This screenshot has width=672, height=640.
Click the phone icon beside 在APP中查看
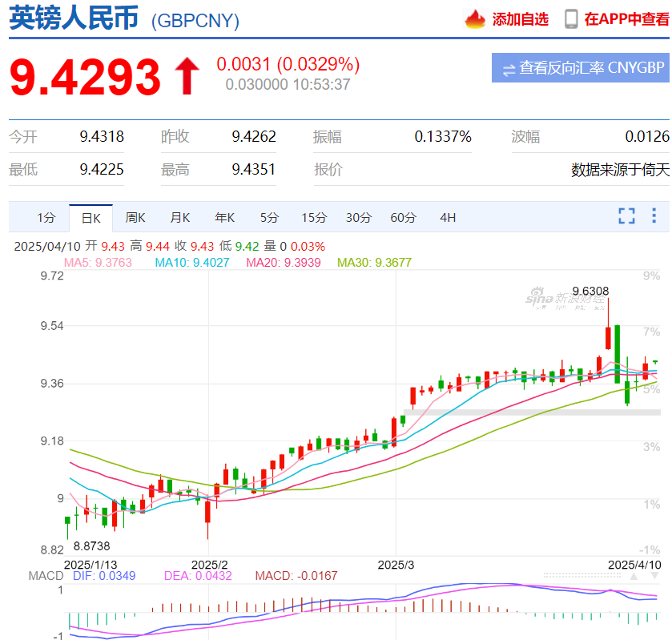click(571, 18)
